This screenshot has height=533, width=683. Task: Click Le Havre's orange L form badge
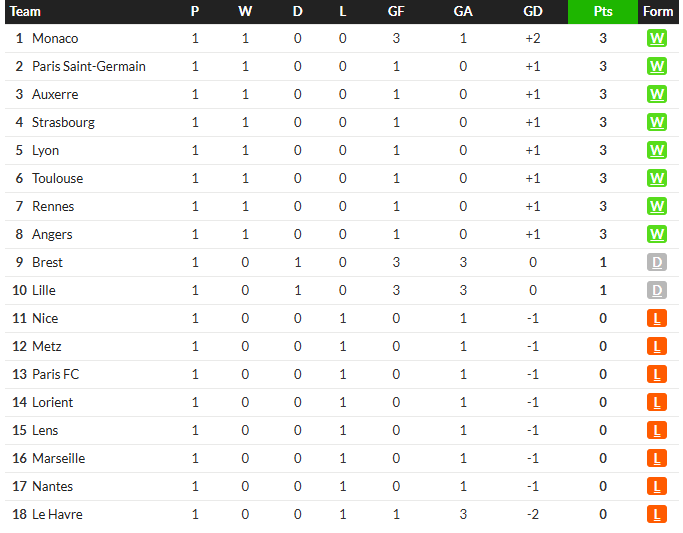coord(656,514)
